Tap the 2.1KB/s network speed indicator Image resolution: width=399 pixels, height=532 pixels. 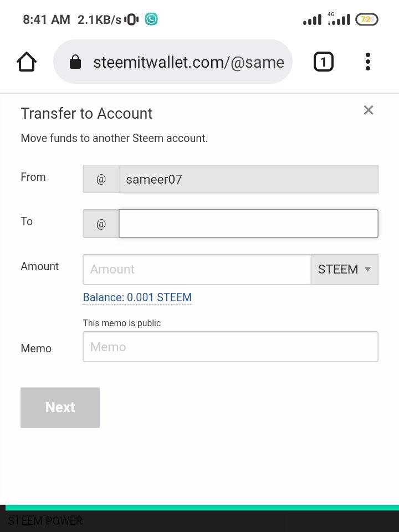(x=99, y=19)
